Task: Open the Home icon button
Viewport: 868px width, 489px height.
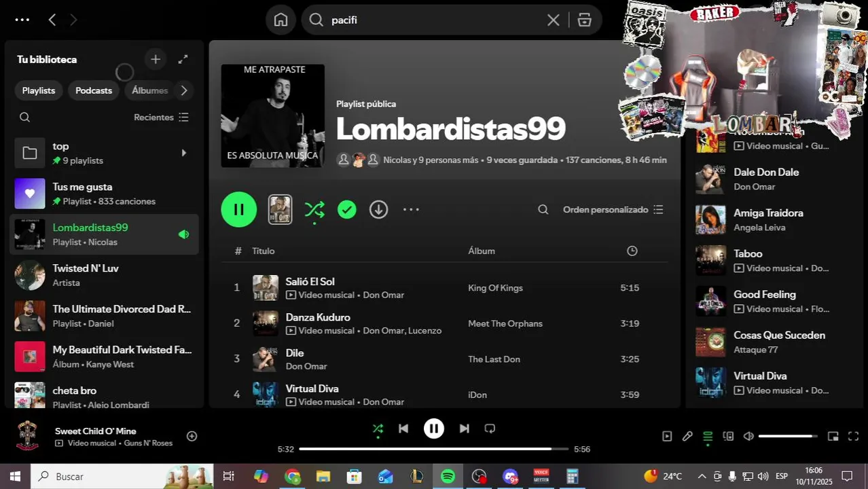Action: point(281,20)
